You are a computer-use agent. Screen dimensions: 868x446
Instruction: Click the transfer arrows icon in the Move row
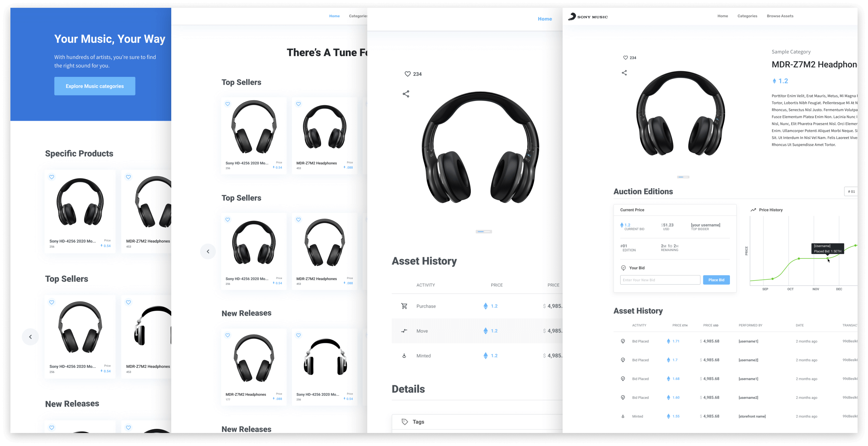(404, 331)
